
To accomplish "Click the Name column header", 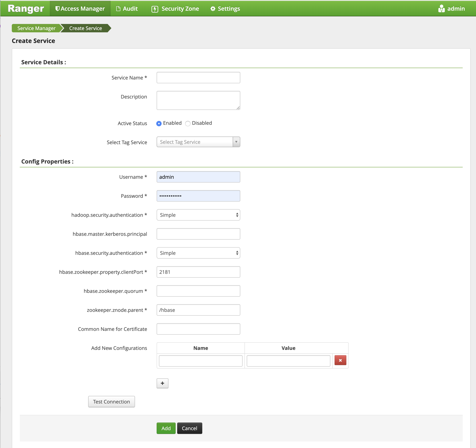I will pyautogui.click(x=201, y=348).
